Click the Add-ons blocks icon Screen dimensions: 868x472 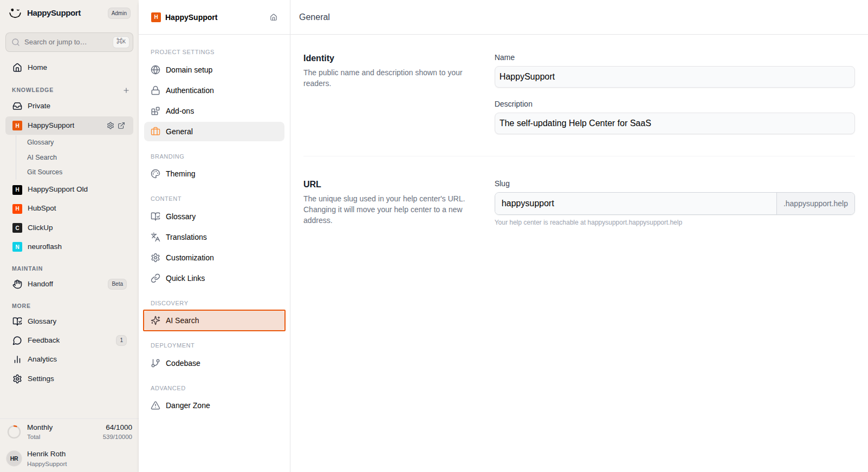click(x=156, y=111)
